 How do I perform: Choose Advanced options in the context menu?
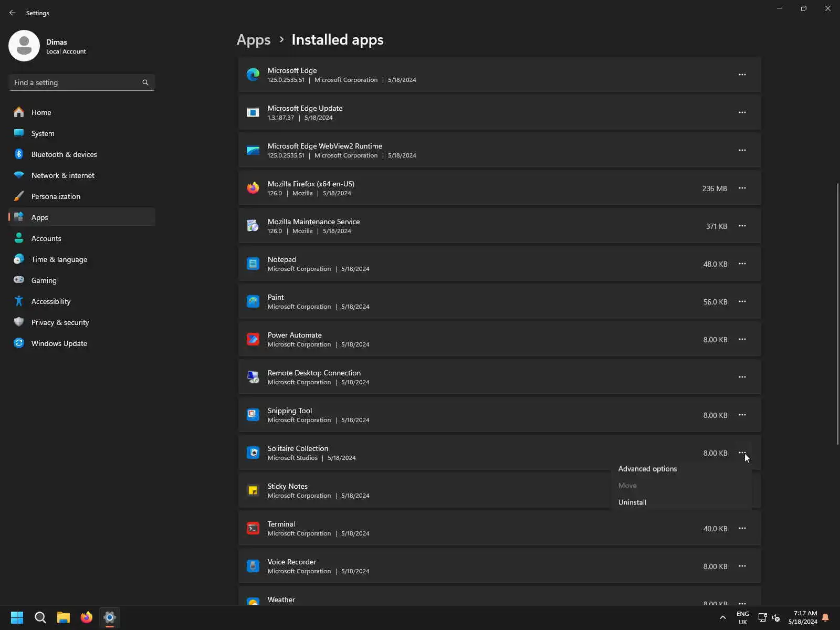[647, 469]
